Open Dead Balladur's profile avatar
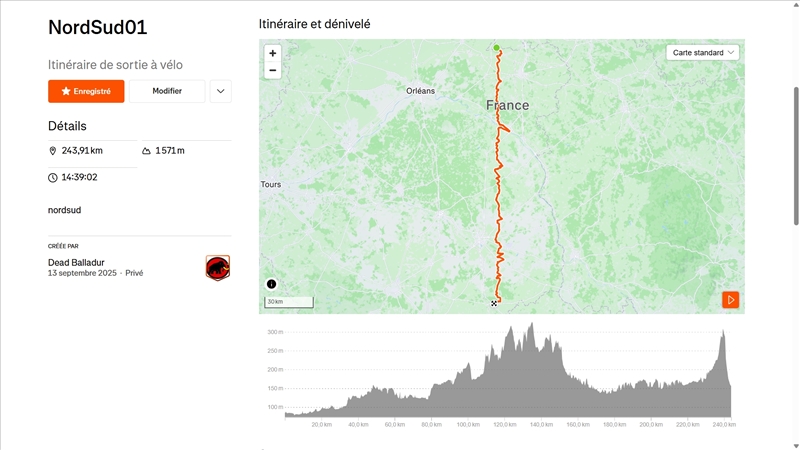This screenshot has width=800, height=450. pyautogui.click(x=218, y=267)
